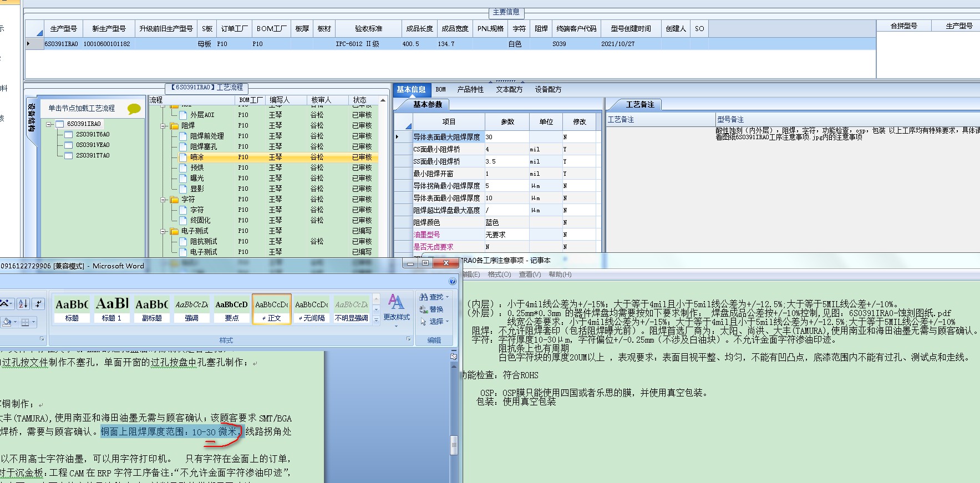This screenshot has height=483, width=980.
Task: Switch to the BOM tab
Action: coord(441,89)
